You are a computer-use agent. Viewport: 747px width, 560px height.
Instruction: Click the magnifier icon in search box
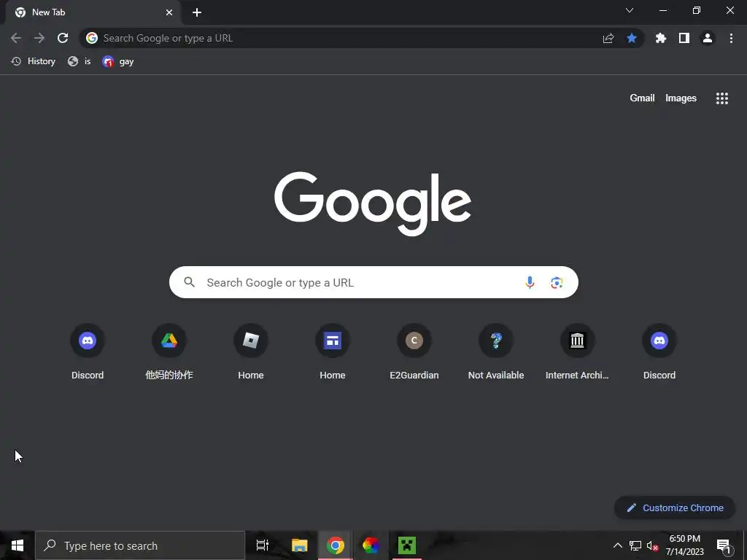coord(189,282)
